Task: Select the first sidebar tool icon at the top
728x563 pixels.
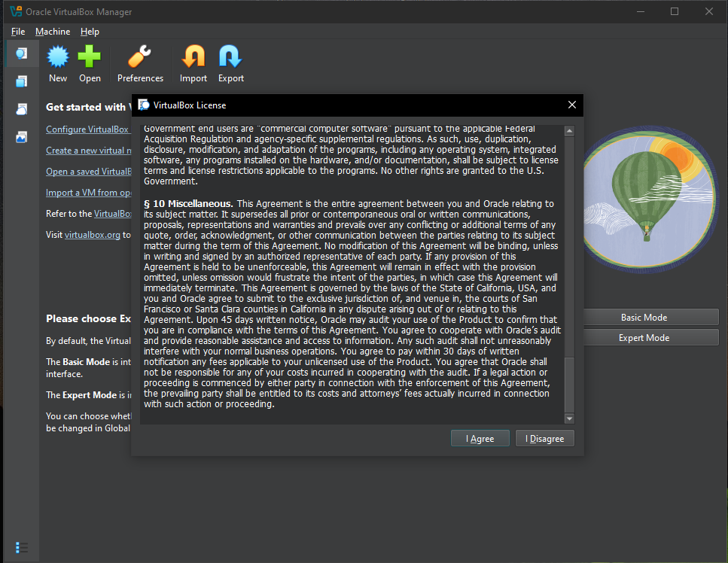Action: point(21,53)
